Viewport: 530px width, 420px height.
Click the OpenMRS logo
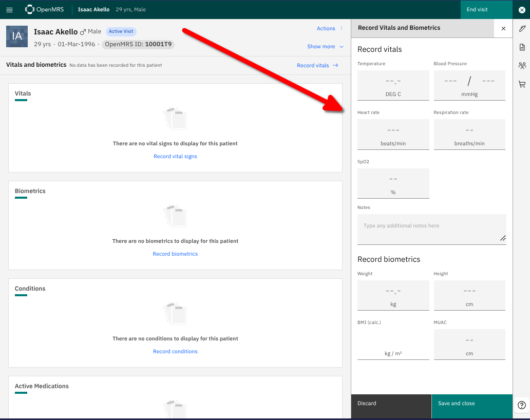(44, 9)
